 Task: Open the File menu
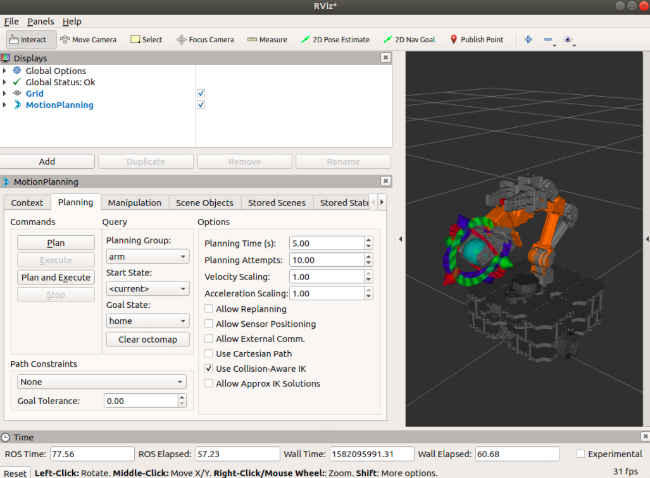[11, 22]
